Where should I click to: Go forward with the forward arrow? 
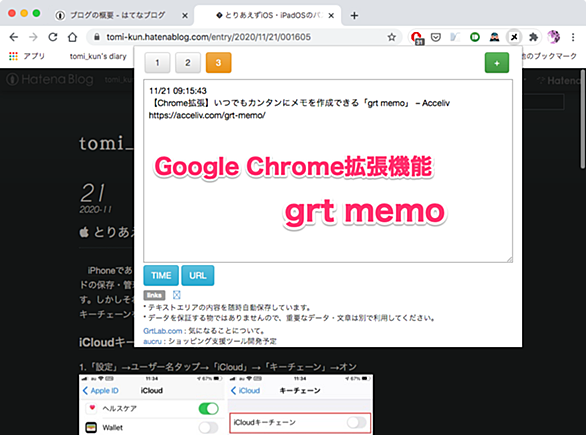[33, 37]
